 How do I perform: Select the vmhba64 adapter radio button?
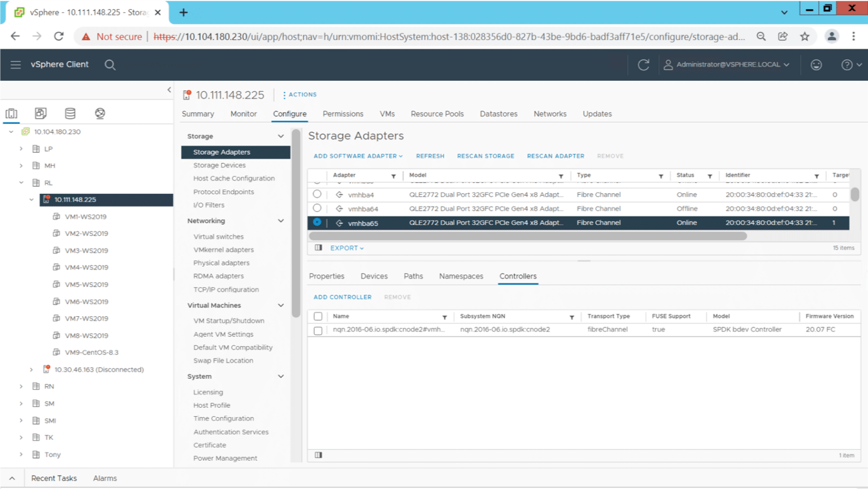pos(317,208)
